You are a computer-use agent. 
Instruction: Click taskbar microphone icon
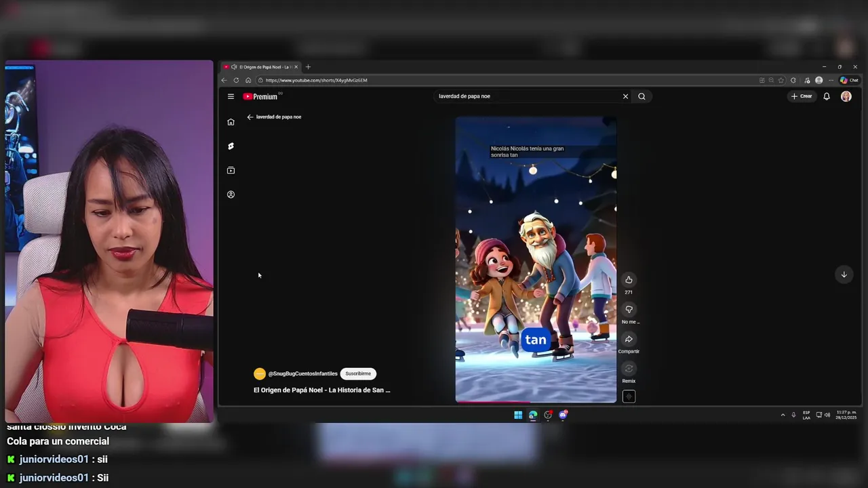click(793, 415)
